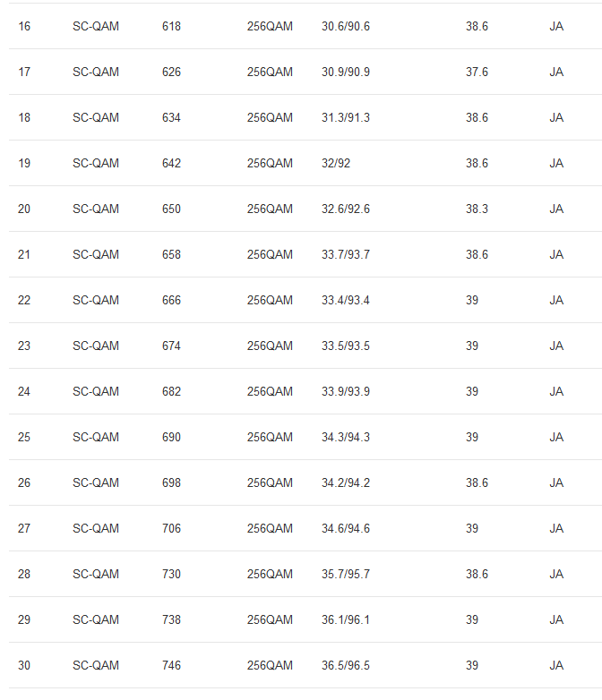Select frequency value 618

(171, 27)
